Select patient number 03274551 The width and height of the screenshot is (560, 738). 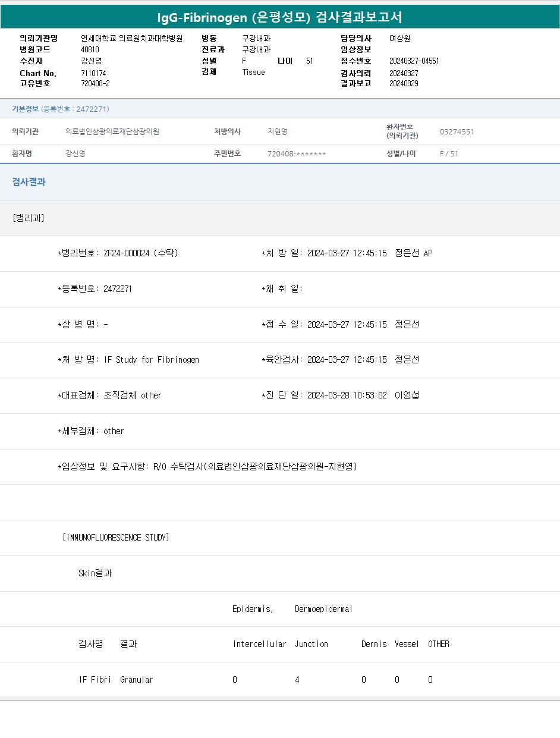click(457, 131)
